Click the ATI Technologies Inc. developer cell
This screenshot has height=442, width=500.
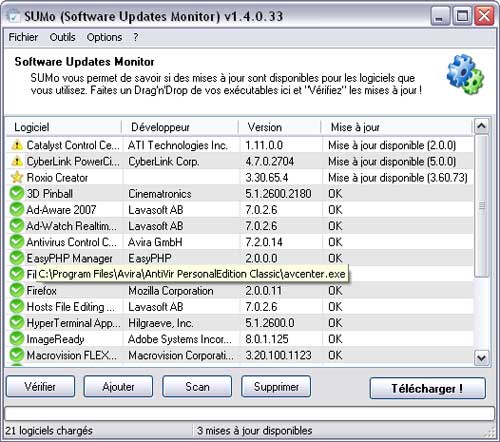point(178,145)
